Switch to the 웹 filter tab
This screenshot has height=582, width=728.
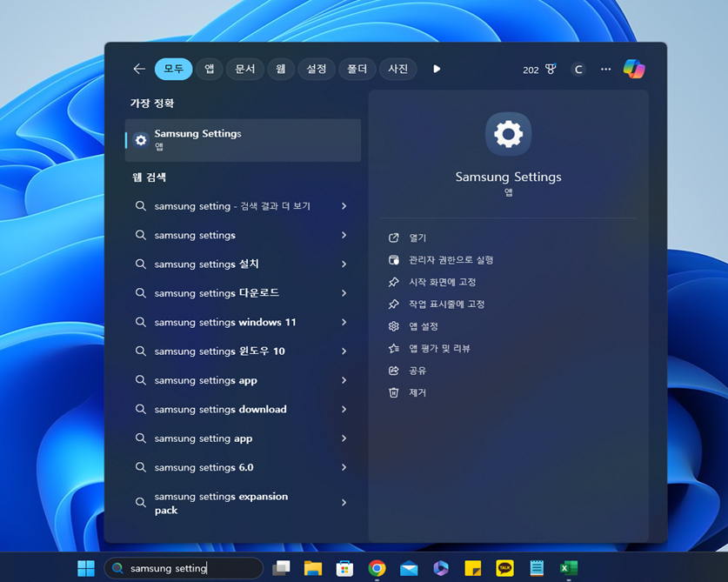click(281, 70)
